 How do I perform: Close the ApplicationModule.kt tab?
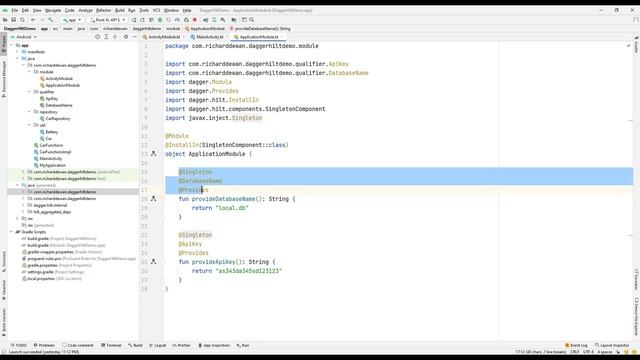coord(282,37)
